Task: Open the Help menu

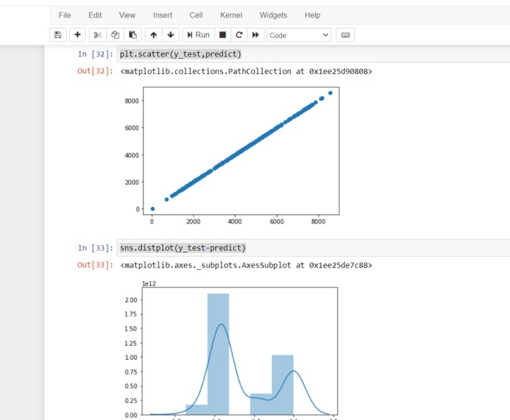Action: tap(312, 15)
